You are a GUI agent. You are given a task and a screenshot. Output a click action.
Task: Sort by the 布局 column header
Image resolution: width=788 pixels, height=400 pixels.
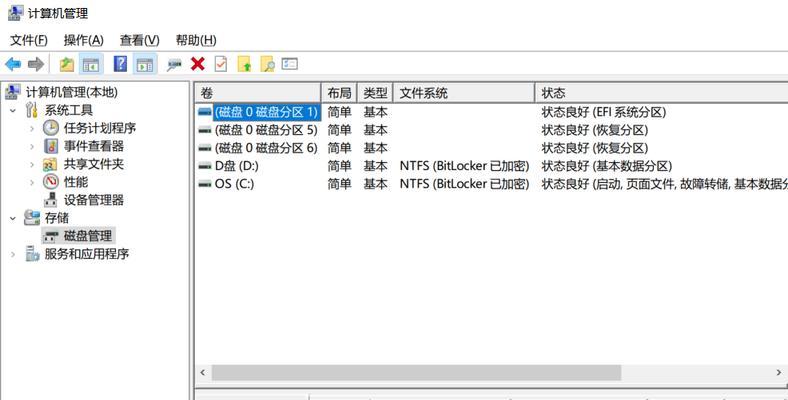click(x=339, y=93)
